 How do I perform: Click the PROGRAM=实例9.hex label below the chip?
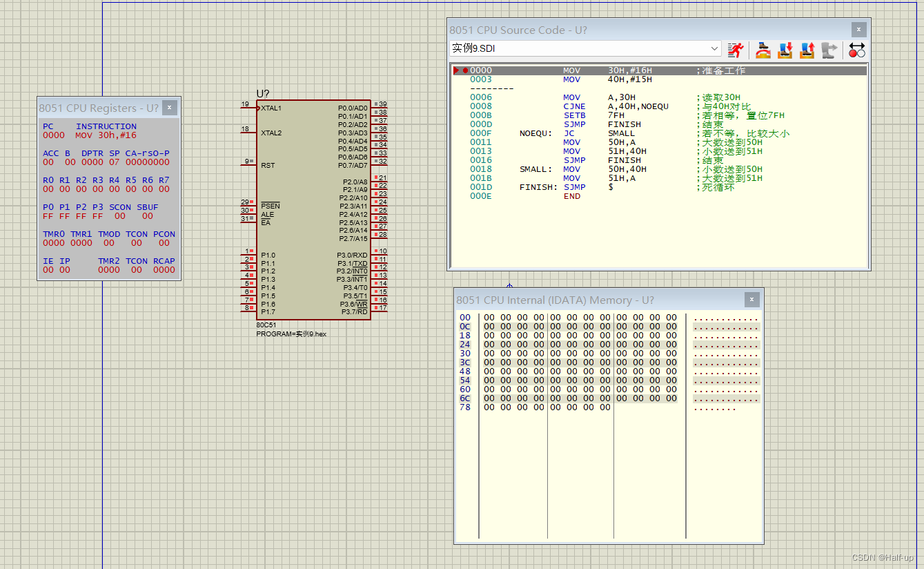291,334
